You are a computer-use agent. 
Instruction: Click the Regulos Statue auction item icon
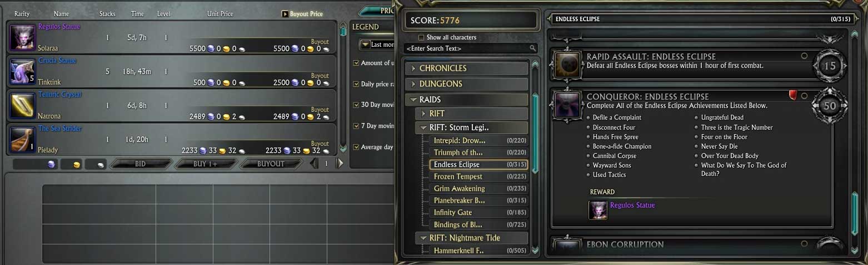(23, 38)
